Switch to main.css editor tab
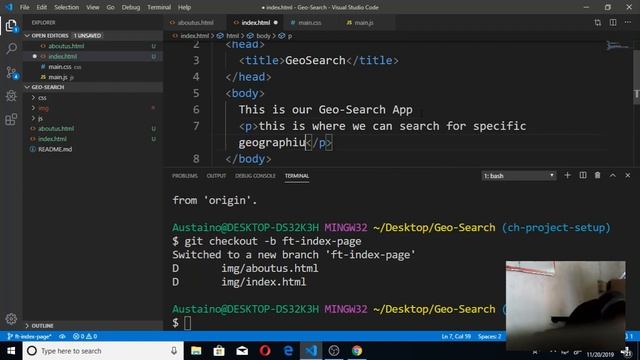The height and width of the screenshot is (360, 640). tap(309, 22)
